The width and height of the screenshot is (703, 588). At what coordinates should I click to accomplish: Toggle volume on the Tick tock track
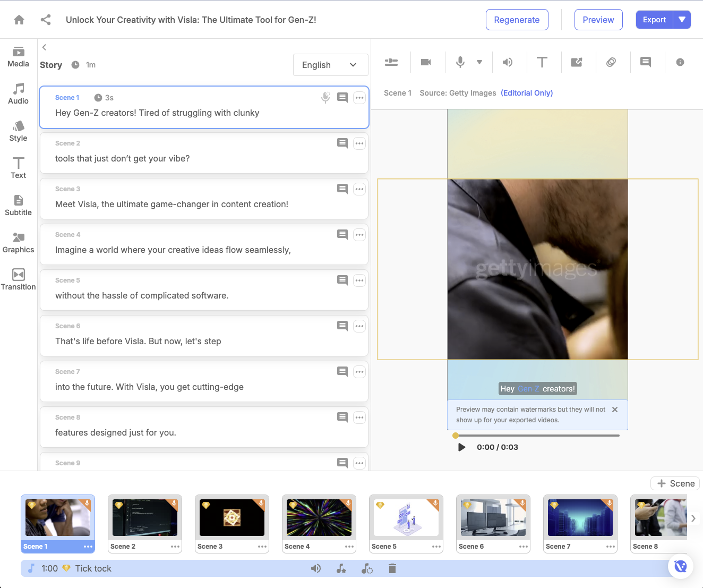coord(316,569)
